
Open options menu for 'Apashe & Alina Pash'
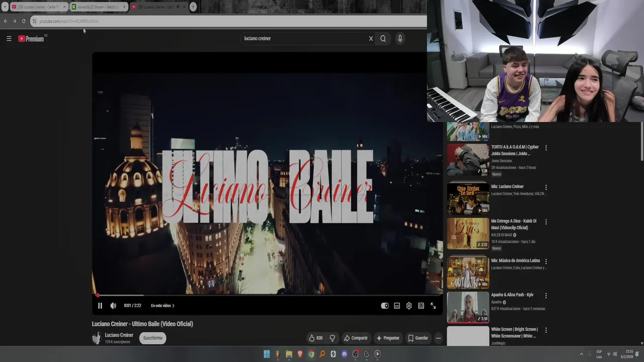(x=546, y=295)
